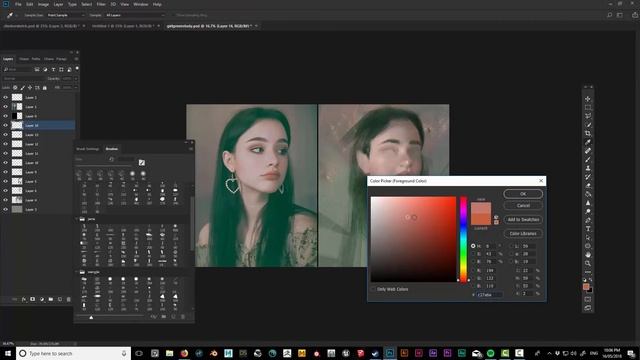This screenshot has width=640, height=360.
Task: Open the Opacity dropdown arrow in Layers
Action: [76, 78]
